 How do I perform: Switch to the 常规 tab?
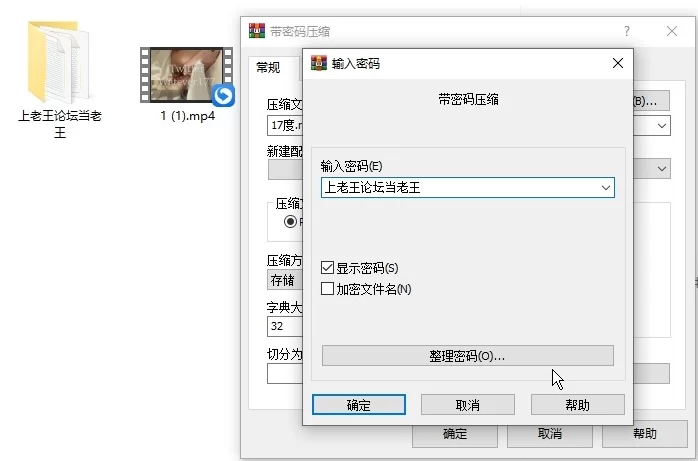point(268,68)
